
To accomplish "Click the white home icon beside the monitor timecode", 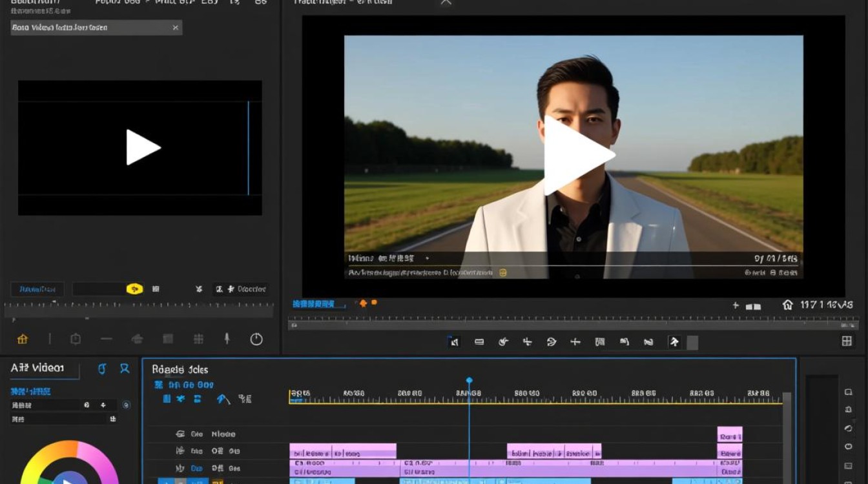I will (787, 305).
